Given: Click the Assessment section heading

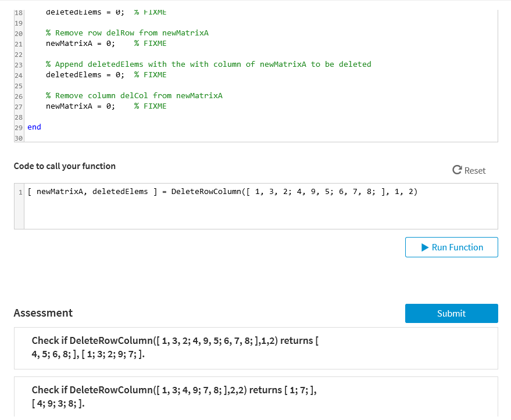Looking at the screenshot, I should tap(43, 313).
